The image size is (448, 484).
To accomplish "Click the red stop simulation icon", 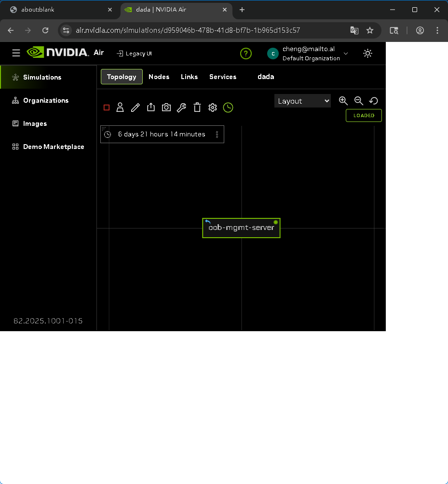I will (x=107, y=108).
